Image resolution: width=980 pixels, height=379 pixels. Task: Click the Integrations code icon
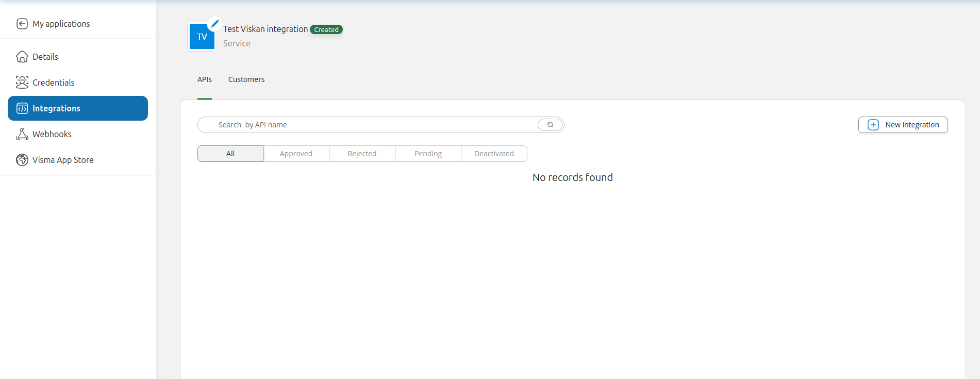(x=22, y=108)
